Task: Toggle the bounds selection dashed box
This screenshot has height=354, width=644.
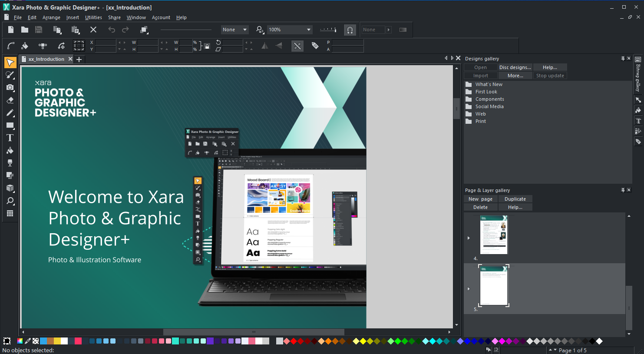Action: click(x=79, y=46)
